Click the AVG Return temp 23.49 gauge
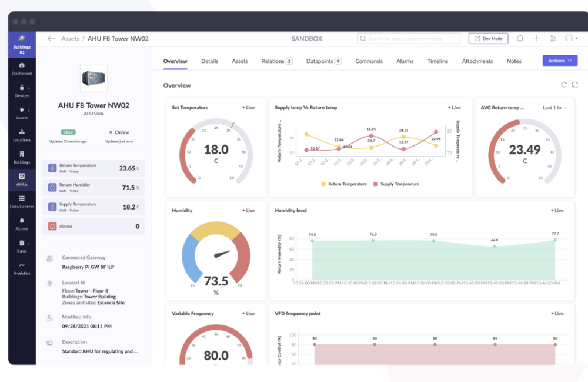 click(x=524, y=152)
